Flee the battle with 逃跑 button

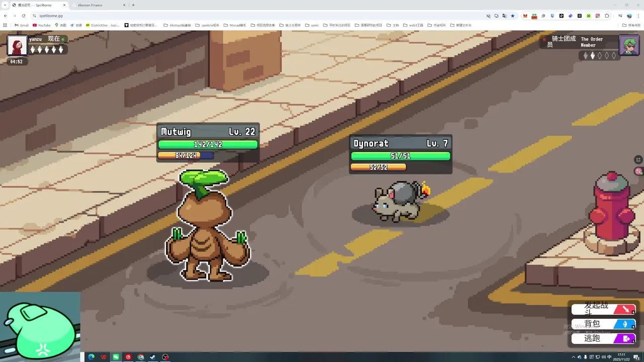[x=603, y=338]
